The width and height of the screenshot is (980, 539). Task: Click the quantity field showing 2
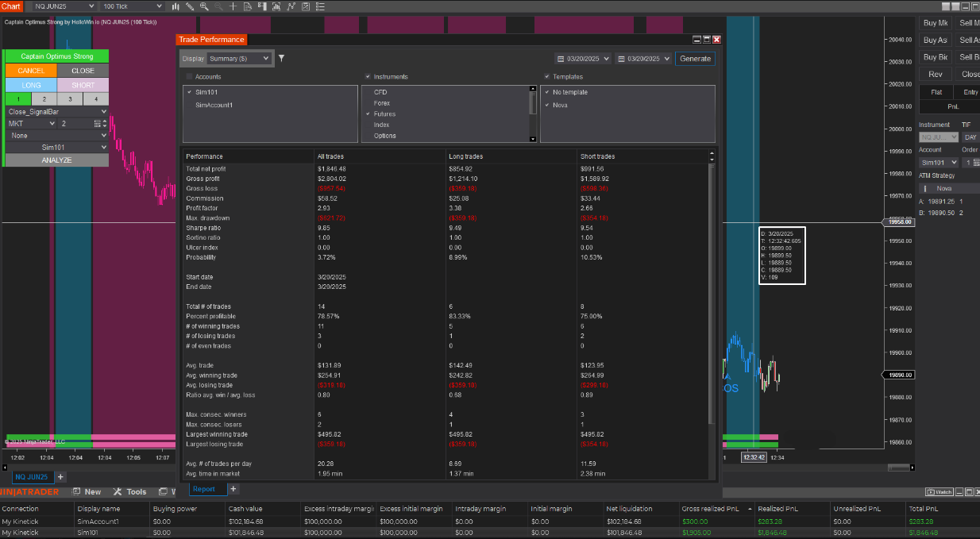(75, 124)
